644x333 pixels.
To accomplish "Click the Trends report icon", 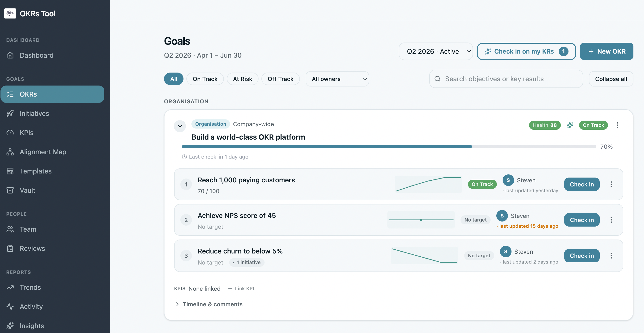I will (x=10, y=287).
